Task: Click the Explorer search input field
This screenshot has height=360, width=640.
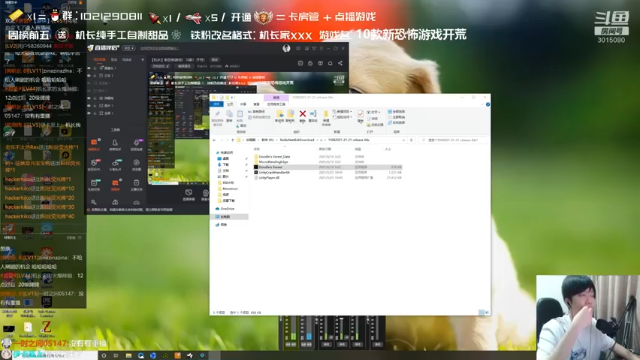Action: pos(452,140)
